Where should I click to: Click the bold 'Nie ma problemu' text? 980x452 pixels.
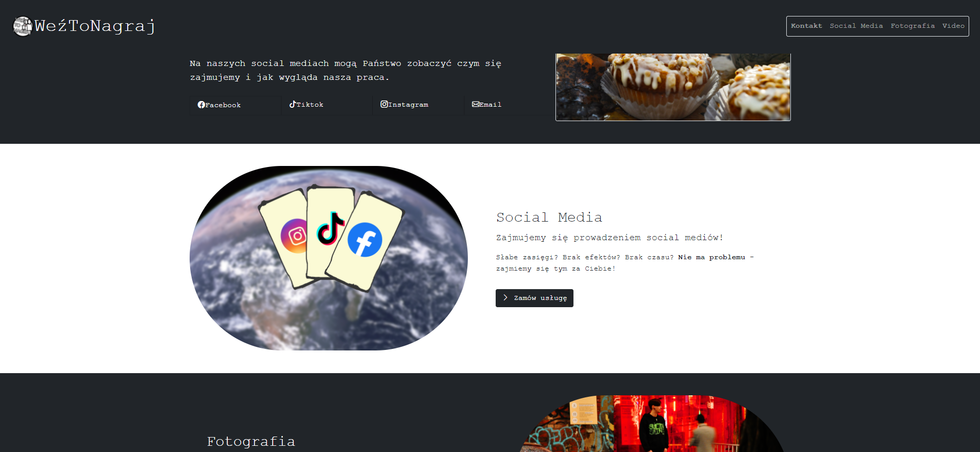711,257
